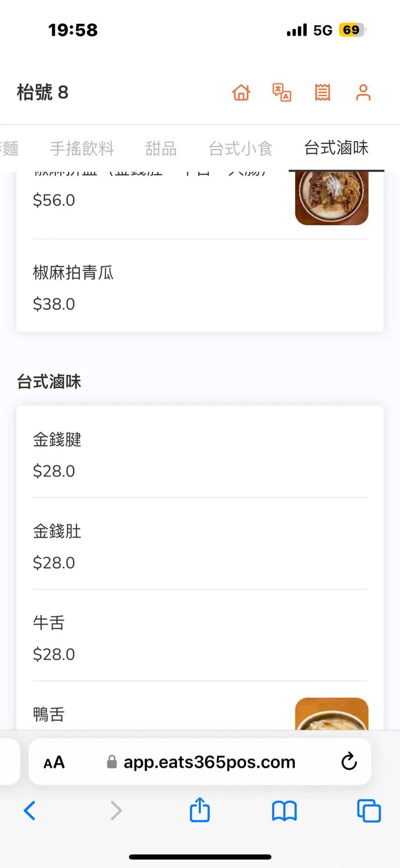This screenshot has width=400, height=868.
Task: Open the user account icon
Action: click(x=363, y=92)
